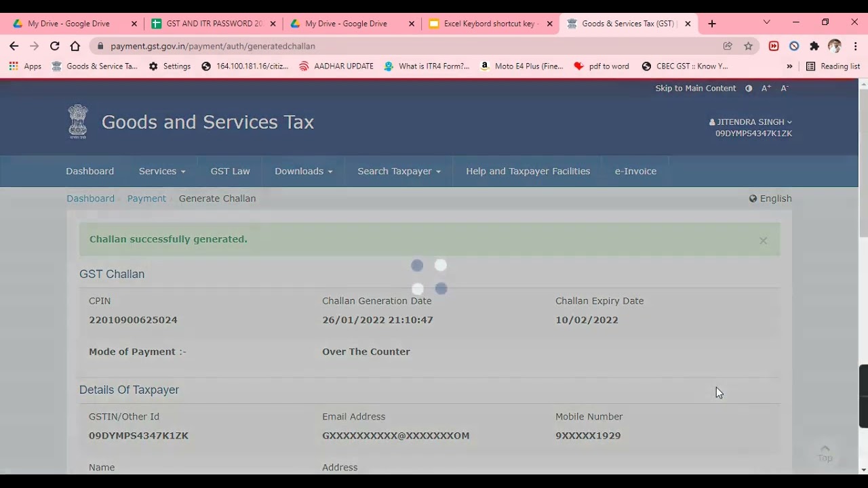Image resolution: width=868 pixels, height=488 pixels.
Task: Dismiss Challan successfully generated alert
Action: [763, 240]
